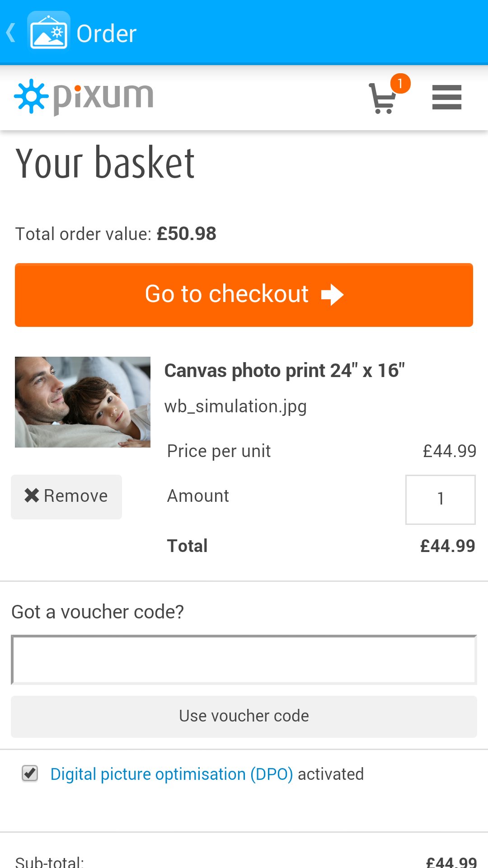Tap the Your basket heading
488x868 pixels.
[105, 163]
